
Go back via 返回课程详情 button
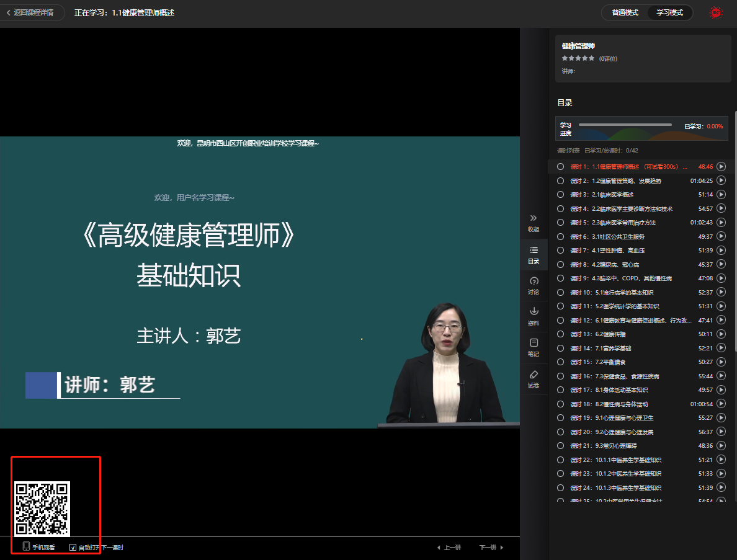tap(32, 12)
